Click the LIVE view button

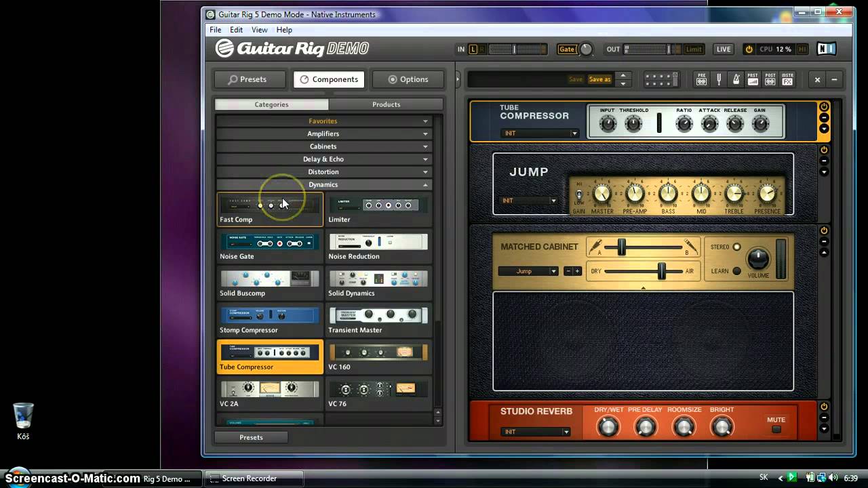click(724, 49)
